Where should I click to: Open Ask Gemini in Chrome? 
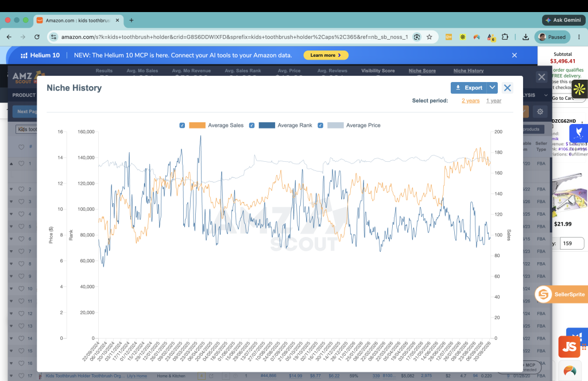[563, 20]
